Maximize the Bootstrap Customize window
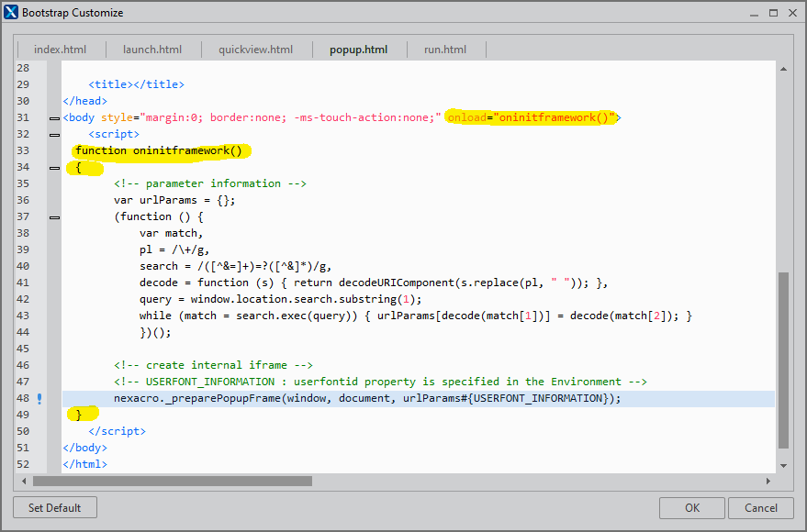The height and width of the screenshot is (532, 807). 773,13
